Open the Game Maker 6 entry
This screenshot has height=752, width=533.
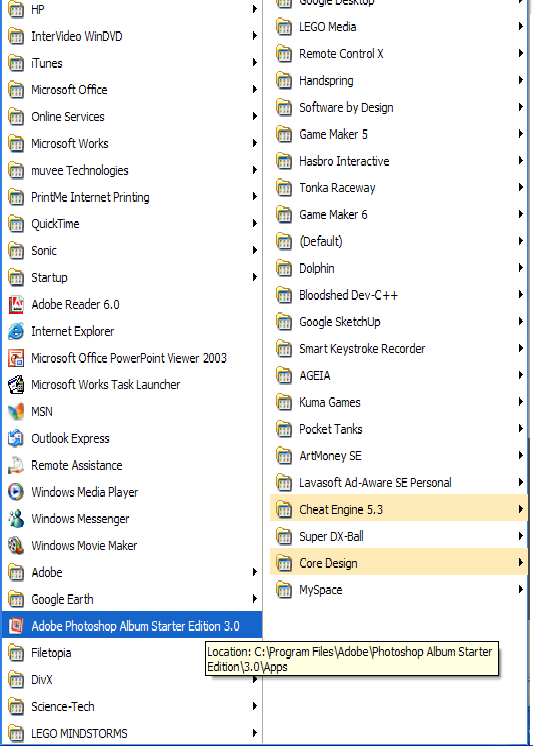coord(398,214)
